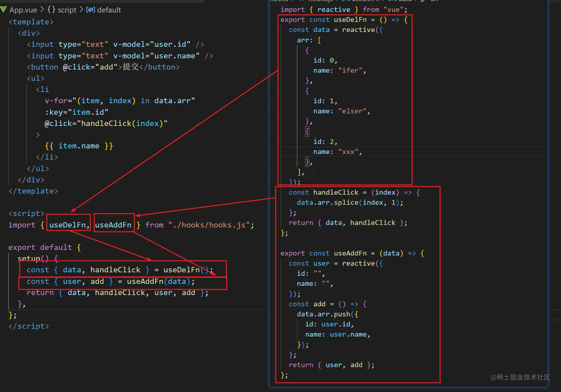Click the default export symbol icon
The width and height of the screenshot is (561, 392).
[91, 10]
